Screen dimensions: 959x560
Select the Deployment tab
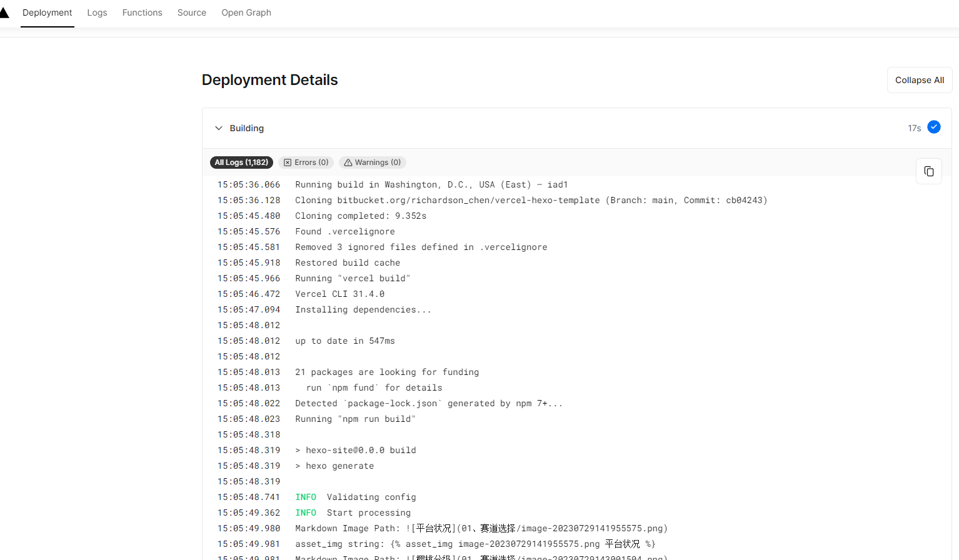pyautogui.click(x=47, y=12)
